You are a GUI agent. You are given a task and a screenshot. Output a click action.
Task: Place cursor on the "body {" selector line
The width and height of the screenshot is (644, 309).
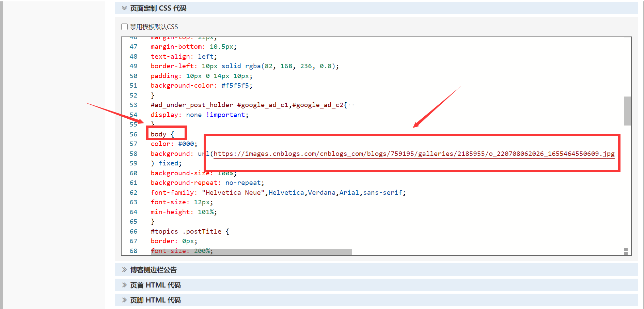pyautogui.click(x=162, y=134)
